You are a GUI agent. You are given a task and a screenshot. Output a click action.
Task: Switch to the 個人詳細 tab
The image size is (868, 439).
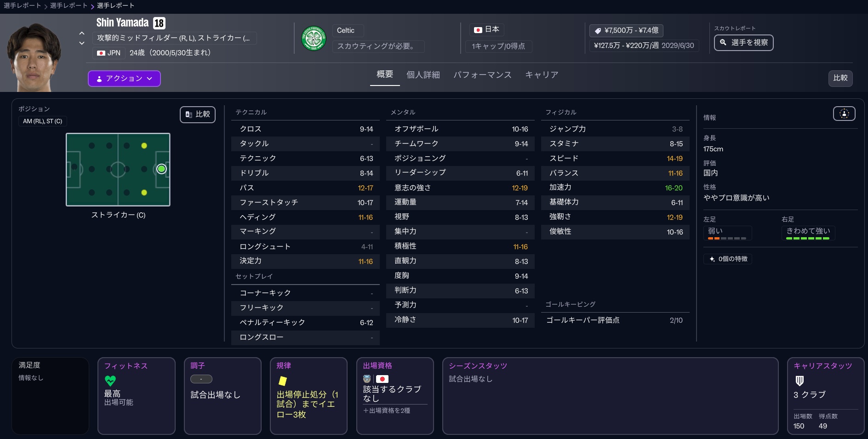(423, 75)
